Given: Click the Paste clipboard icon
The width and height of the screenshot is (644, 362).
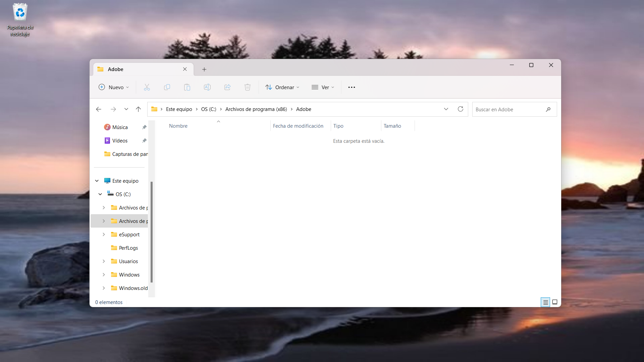Looking at the screenshot, I should click(x=187, y=87).
